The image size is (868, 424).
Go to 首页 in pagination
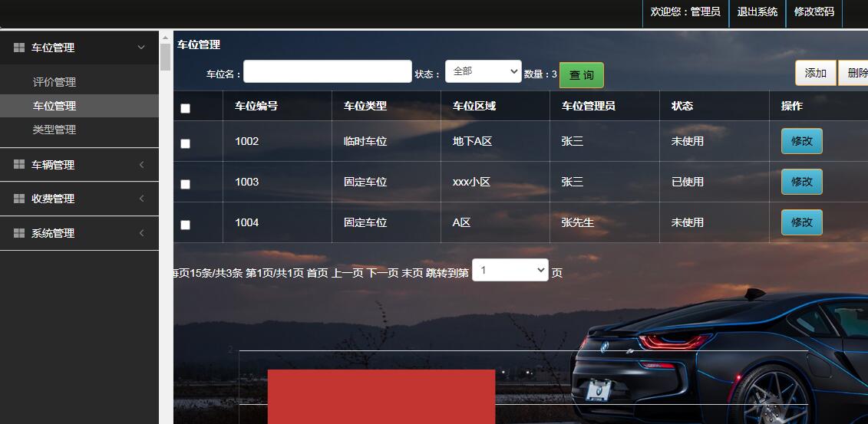pos(317,273)
